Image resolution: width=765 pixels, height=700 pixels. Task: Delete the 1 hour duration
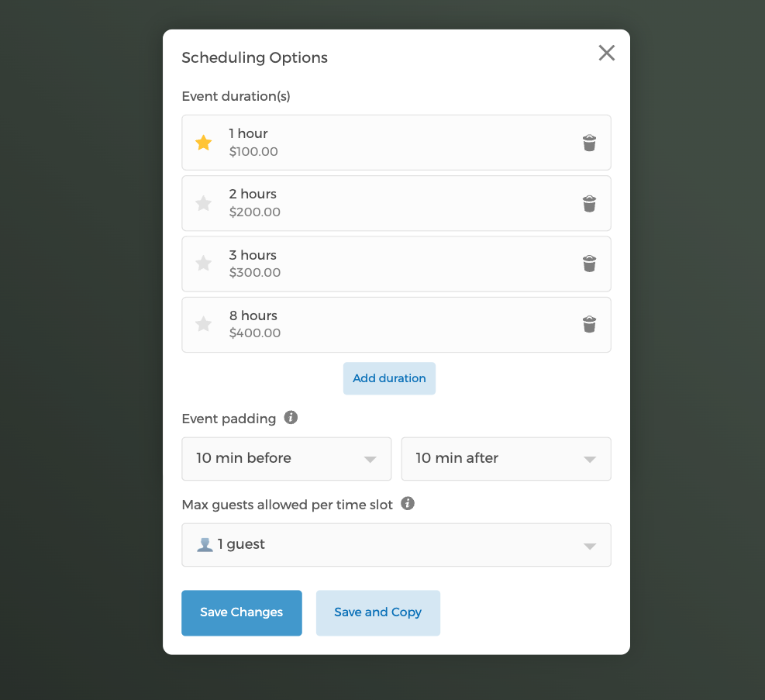(x=589, y=143)
